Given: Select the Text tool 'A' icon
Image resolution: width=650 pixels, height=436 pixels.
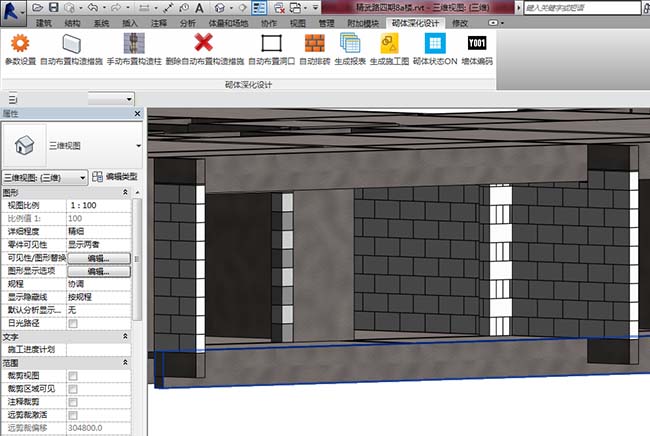Looking at the screenshot, I should click(199, 8).
